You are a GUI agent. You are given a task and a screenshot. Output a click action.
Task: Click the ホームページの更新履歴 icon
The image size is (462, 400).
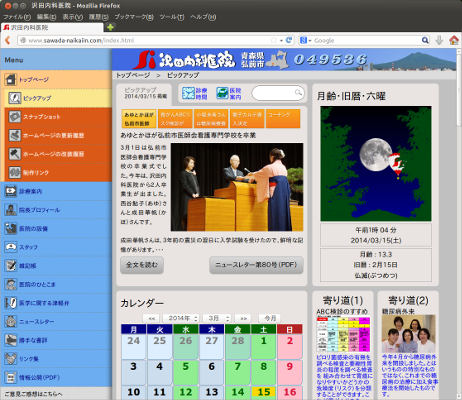pyautogui.click(x=15, y=135)
